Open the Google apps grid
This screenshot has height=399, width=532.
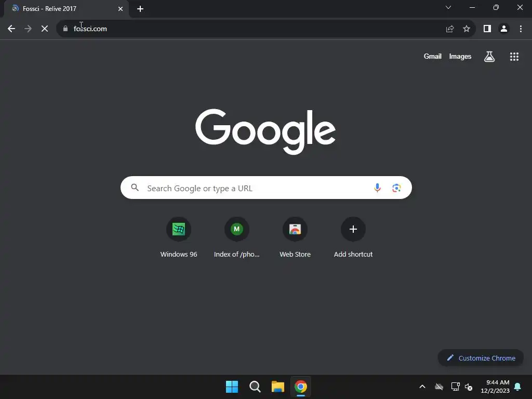pyautogui.click(x=514, y=57)
